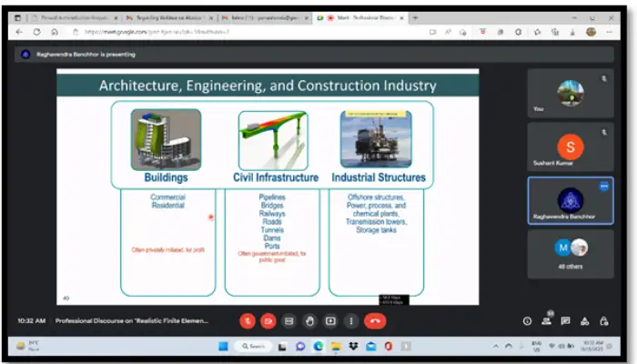The width and height of the screenshot is (637, 364).
Task: Show the participants people panel
Action: [546, 320]
